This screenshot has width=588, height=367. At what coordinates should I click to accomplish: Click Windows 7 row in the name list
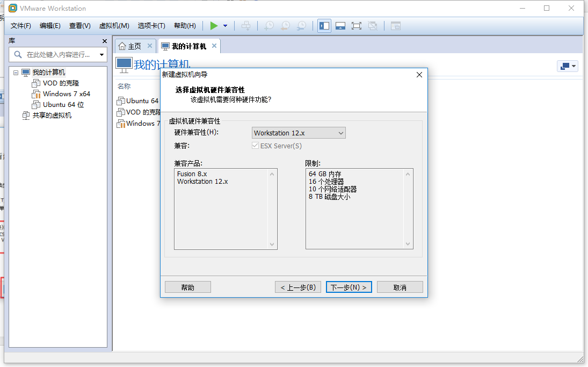pos(139,124)
